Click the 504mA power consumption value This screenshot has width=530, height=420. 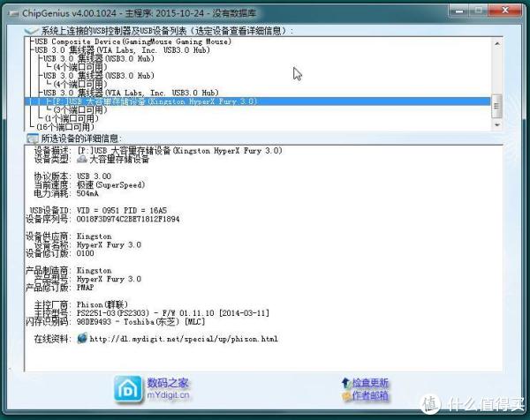click(x=87, y=193)
